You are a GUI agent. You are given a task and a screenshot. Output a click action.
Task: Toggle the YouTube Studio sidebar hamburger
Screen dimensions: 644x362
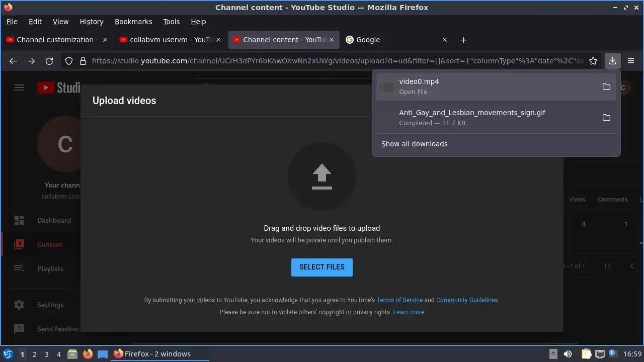(x=19, y=87)
